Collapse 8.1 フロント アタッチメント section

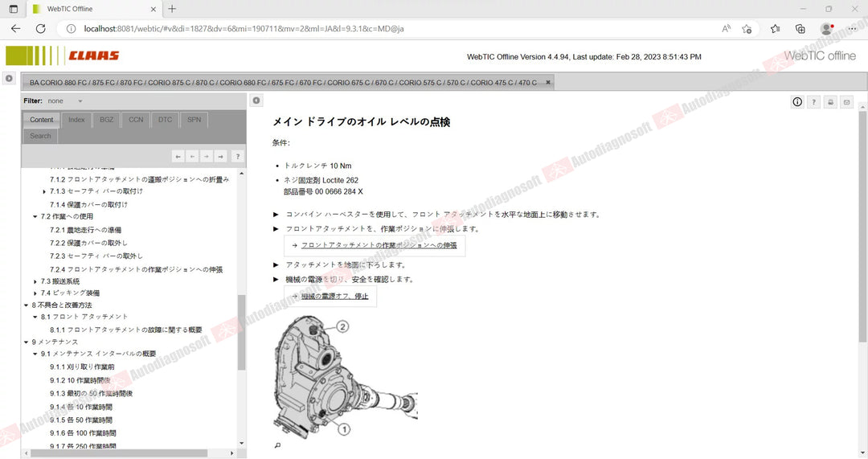[35, 317]
